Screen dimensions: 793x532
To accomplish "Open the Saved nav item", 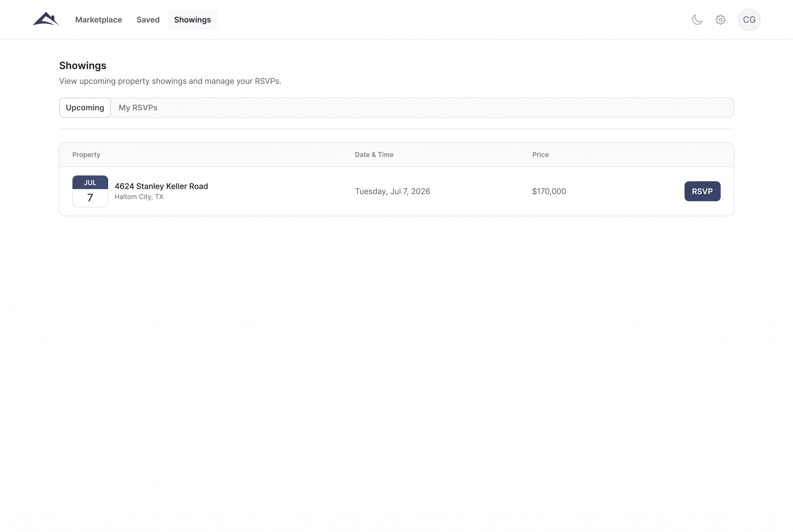I will click(x=148, y=20).
